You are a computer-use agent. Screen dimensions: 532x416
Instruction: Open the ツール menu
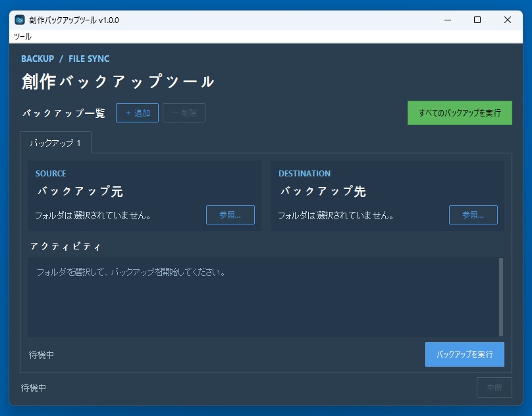23,37
